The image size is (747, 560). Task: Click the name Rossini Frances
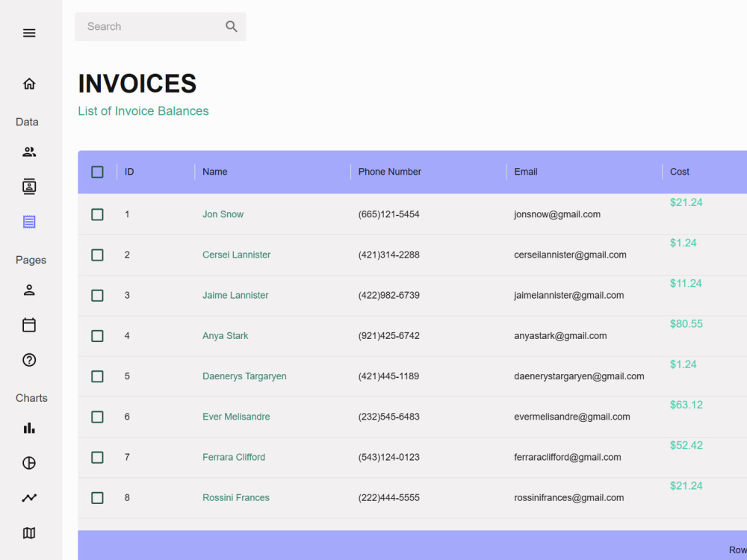236,497
